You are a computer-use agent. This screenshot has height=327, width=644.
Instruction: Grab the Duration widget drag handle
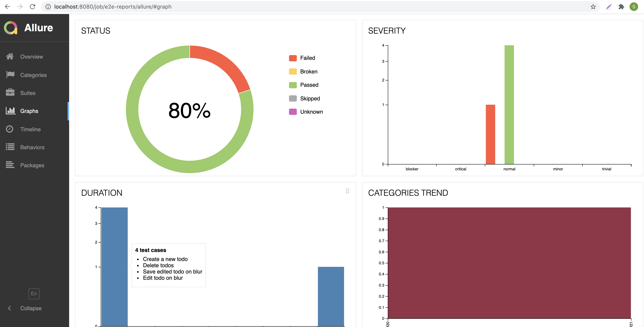[x=347, y=191]
